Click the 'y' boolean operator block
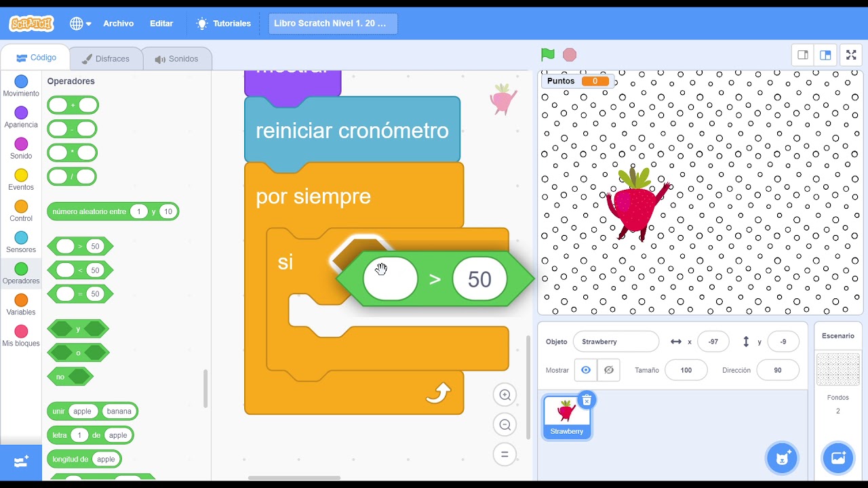This screenshot has height=488, width=868. (x=78, y=329)
